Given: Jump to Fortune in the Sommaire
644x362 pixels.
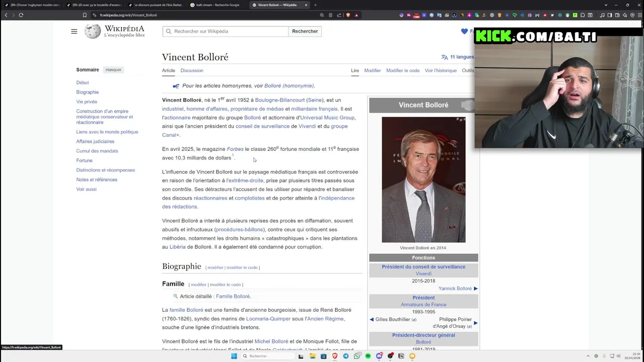Looking at the screenshot, I should [x=85, y=160].
